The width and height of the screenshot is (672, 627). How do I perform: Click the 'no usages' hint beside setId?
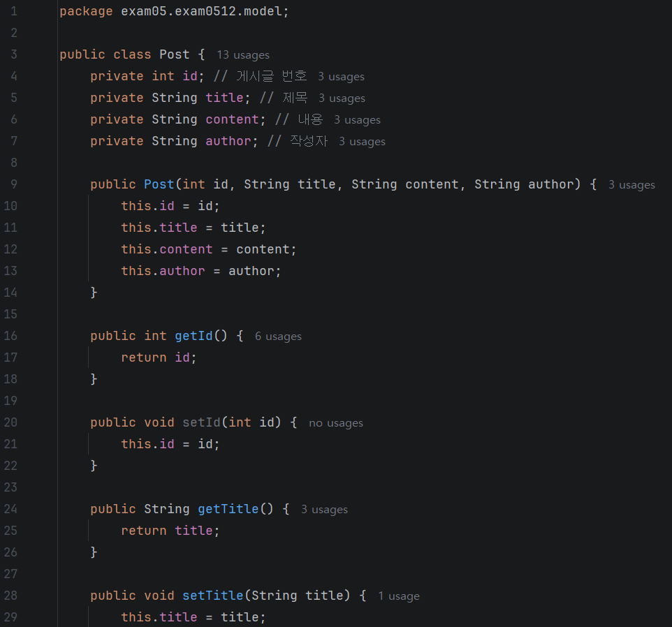336,422
